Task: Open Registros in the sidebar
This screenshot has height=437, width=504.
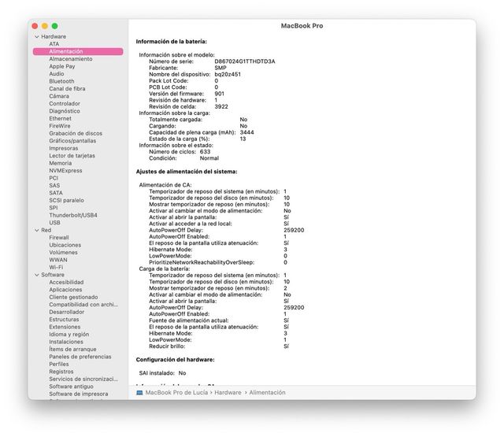Action: point(61,372)
